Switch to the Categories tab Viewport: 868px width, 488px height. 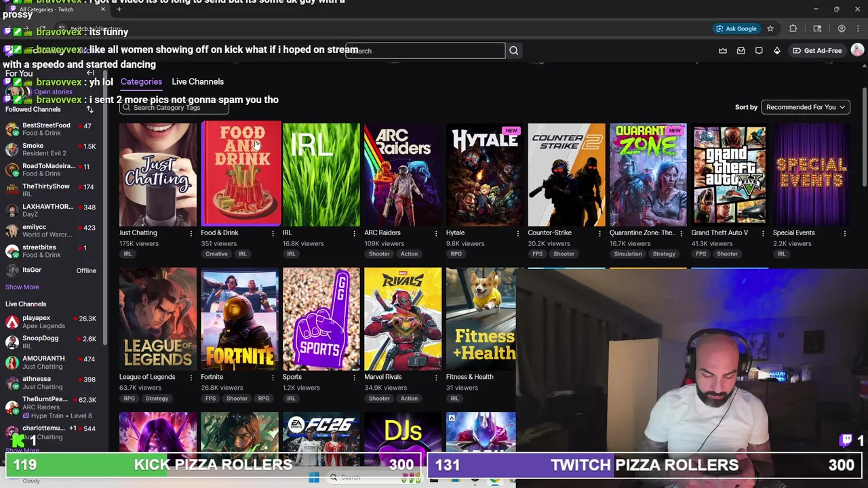click(x=141, y=81)
